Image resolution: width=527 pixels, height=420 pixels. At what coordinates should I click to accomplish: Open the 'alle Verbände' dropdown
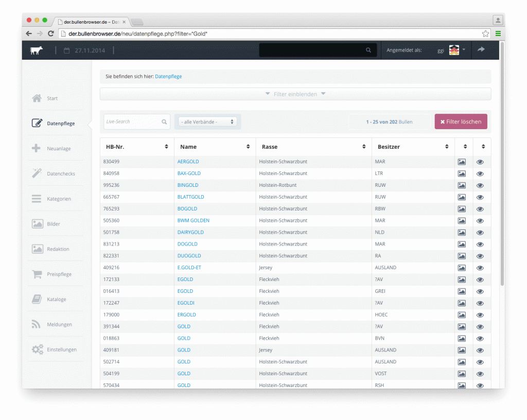click(x=207, y=122)
